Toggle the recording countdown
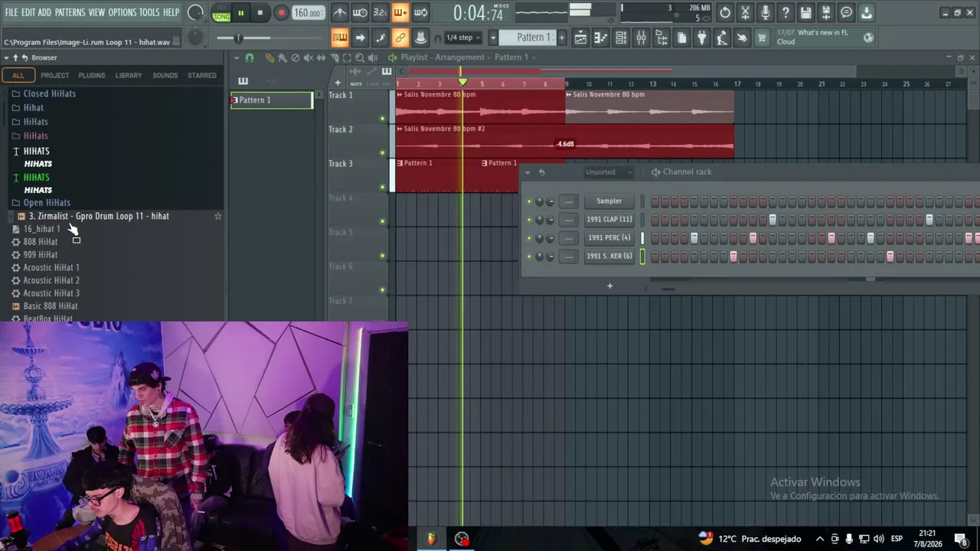This screenshot has width=980, height=551. 380,12
